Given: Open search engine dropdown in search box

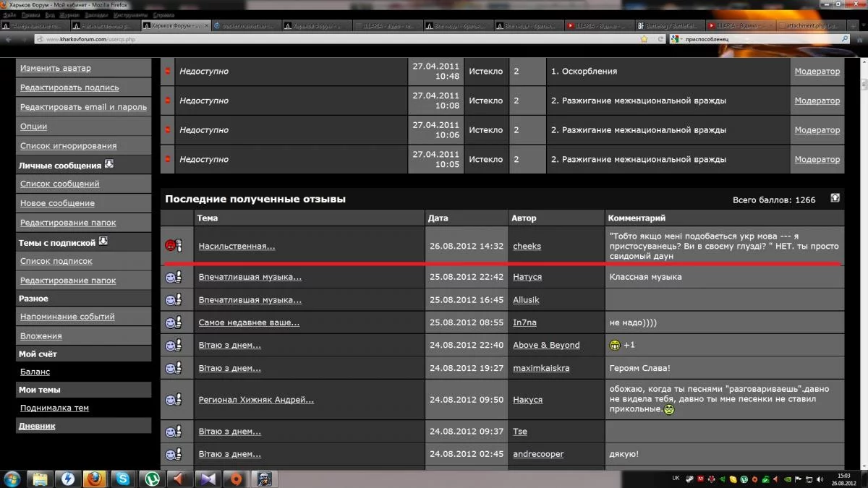Looking at the screenshot, I should [676, 39].
